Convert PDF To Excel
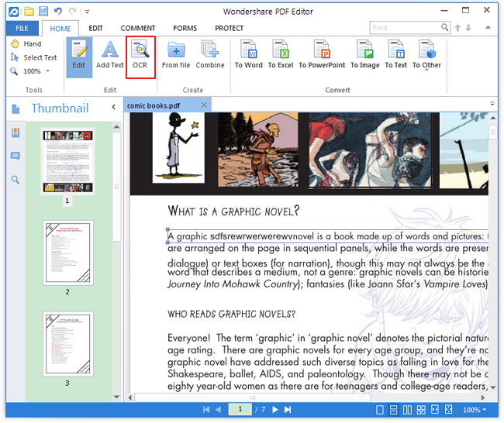The width and height of the screenshot is (504, 423). pos(281,55)
